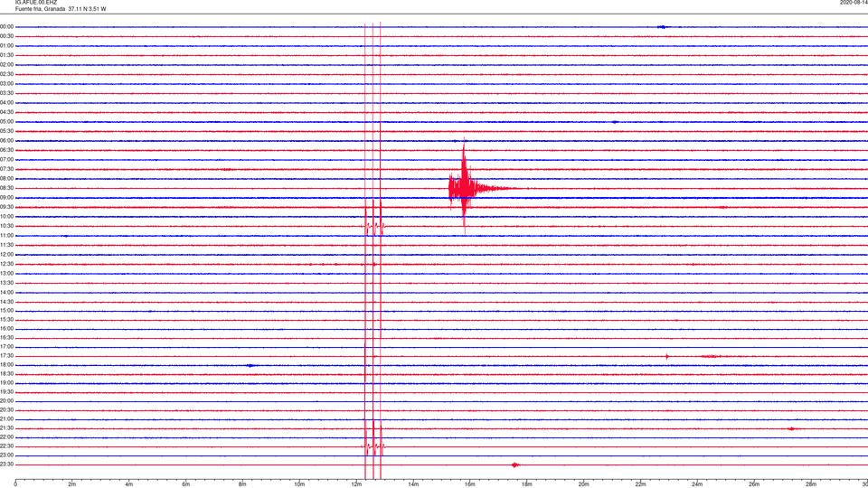Image resolution: width=868 pixels, height=488 pixels.
Task: Click the 12:30 time label
Action: (x=6, y=264)
